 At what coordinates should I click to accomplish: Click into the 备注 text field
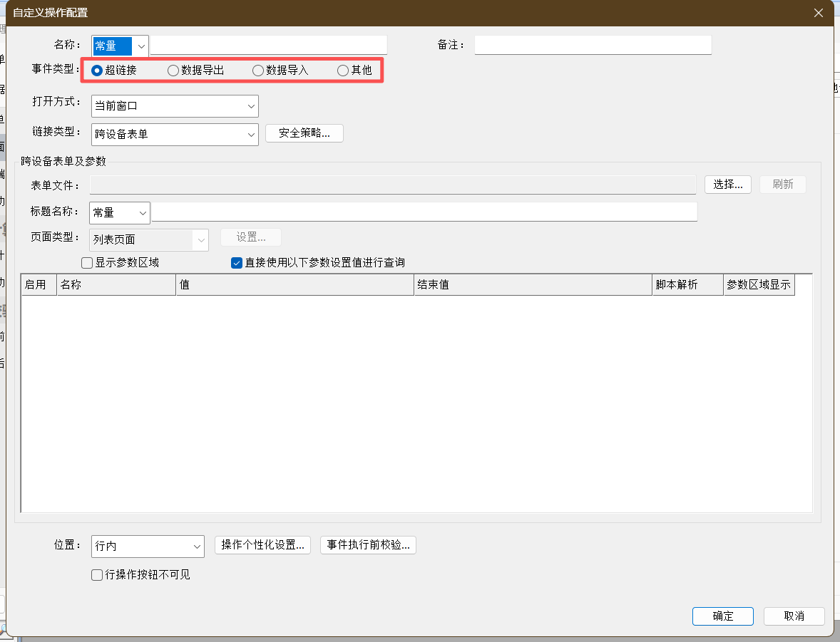tap(593, 45)
